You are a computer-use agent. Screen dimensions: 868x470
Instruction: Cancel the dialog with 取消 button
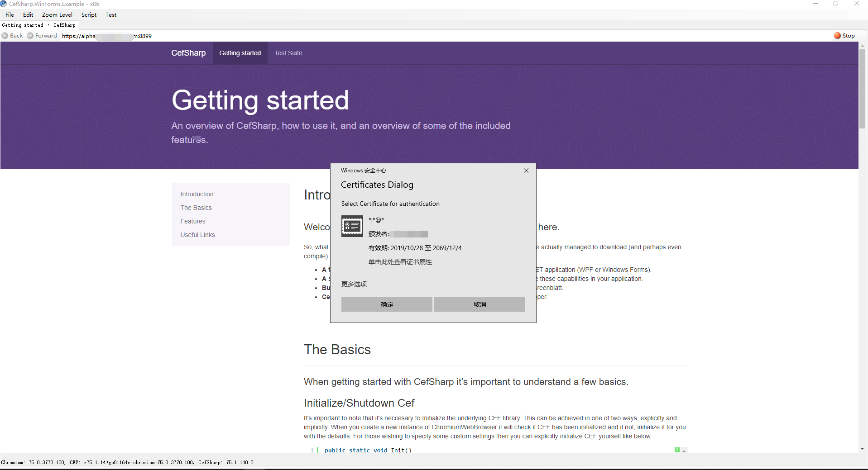[x=479, y=304]
